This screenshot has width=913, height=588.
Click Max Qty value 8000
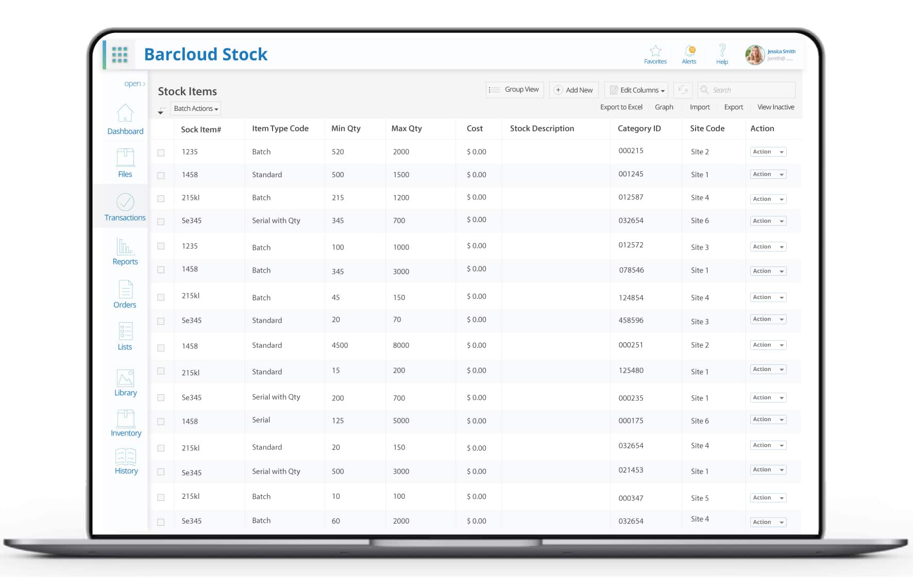pos(401,345)
